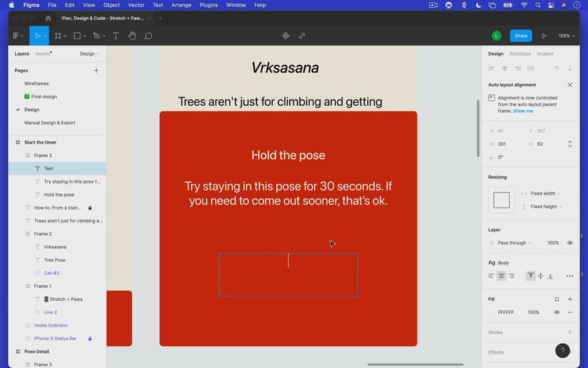Select the Hand tool
This screenshot has height=368, width=588.
132,36
